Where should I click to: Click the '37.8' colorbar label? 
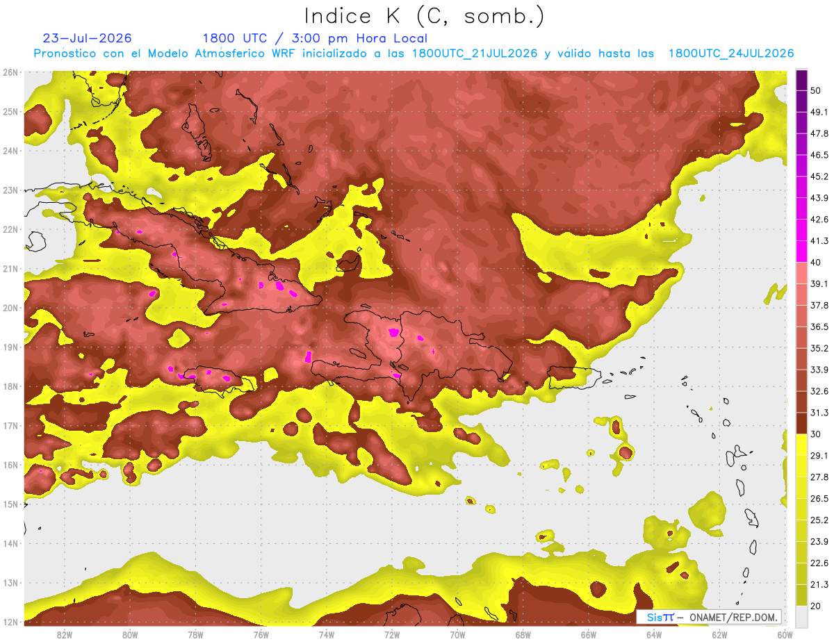(819, 305)
